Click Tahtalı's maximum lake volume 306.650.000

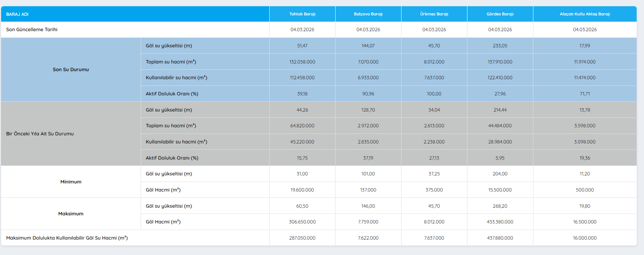click(x=302, y=222)
